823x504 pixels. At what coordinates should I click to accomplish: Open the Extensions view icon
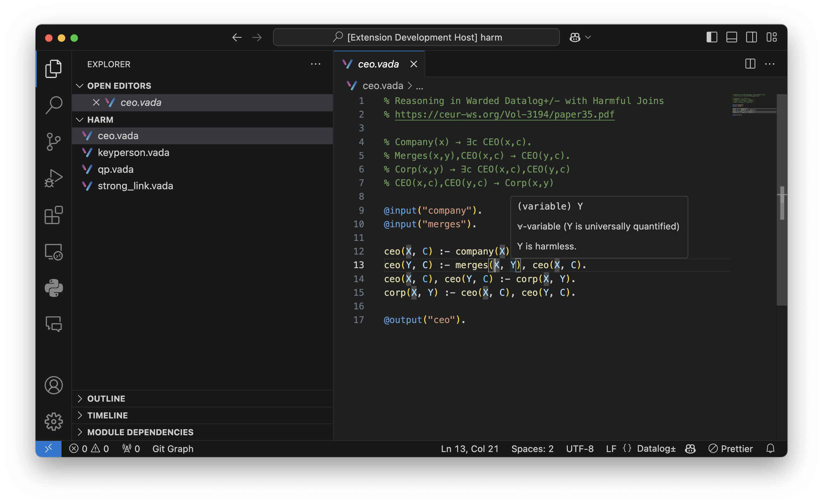point(54,215)
